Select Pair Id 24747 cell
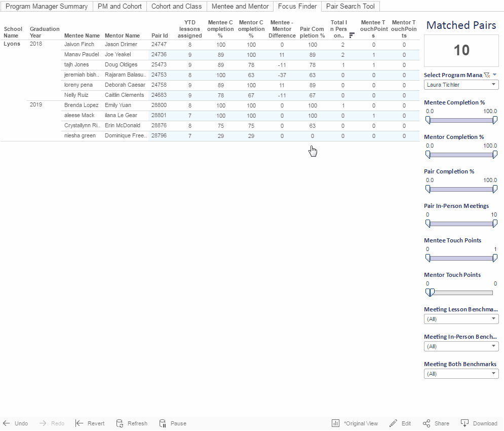This screenshot has height=431, width=504. (x=159, y=45)
